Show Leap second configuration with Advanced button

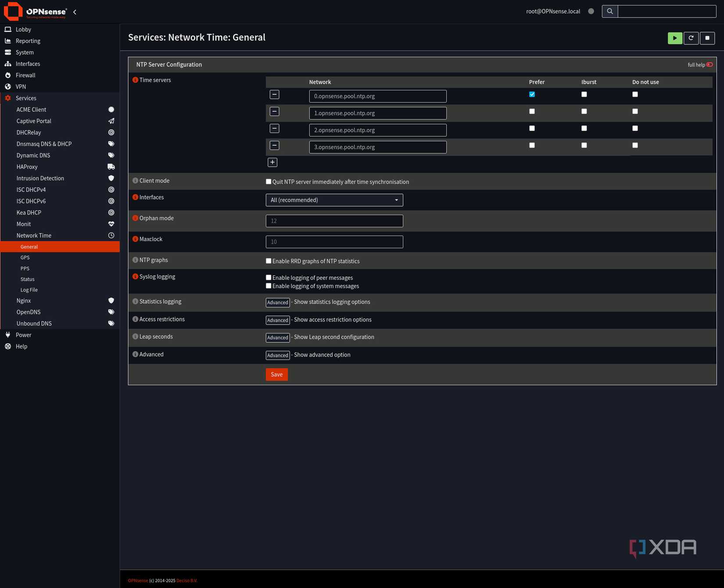tap(277, 338)
